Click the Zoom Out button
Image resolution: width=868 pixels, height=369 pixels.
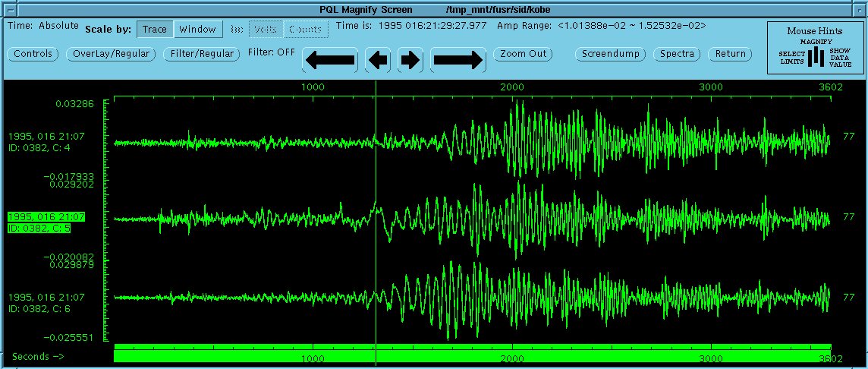(523, 54)
